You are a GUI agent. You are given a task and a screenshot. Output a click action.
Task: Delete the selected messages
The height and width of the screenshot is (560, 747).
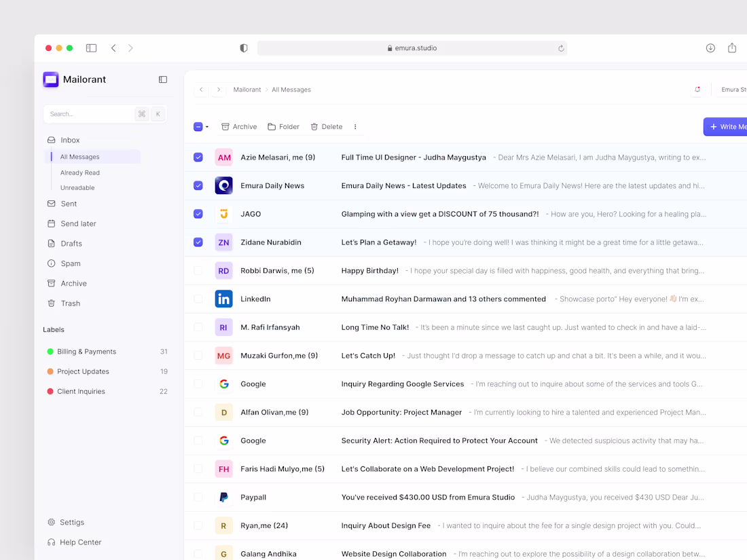(x=326, y=126)
